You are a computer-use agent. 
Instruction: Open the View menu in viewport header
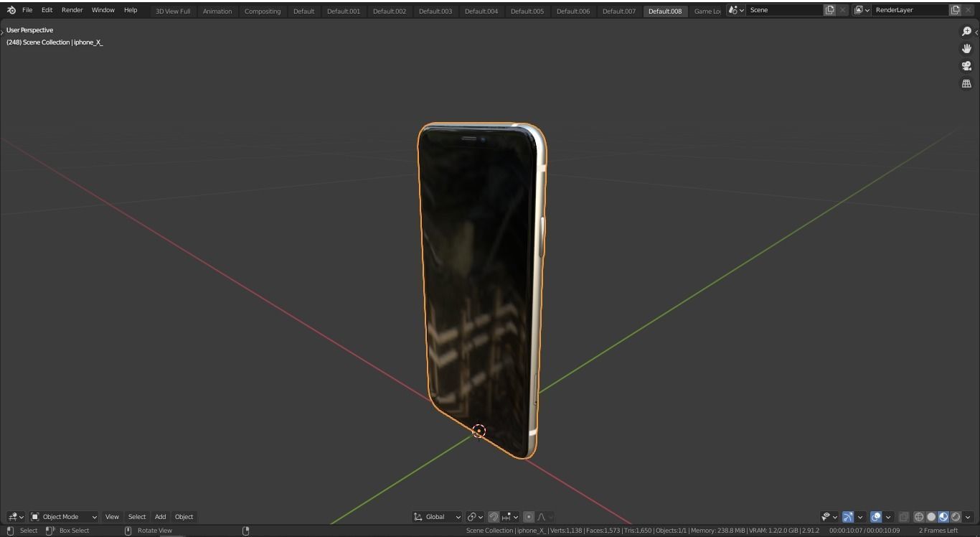click(x=112, y=517)
